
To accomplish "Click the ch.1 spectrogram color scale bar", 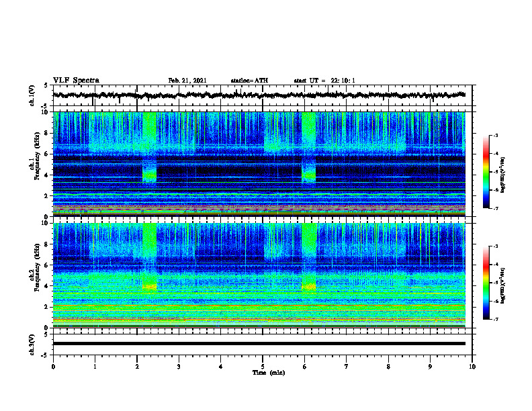I will pos(486,172).
